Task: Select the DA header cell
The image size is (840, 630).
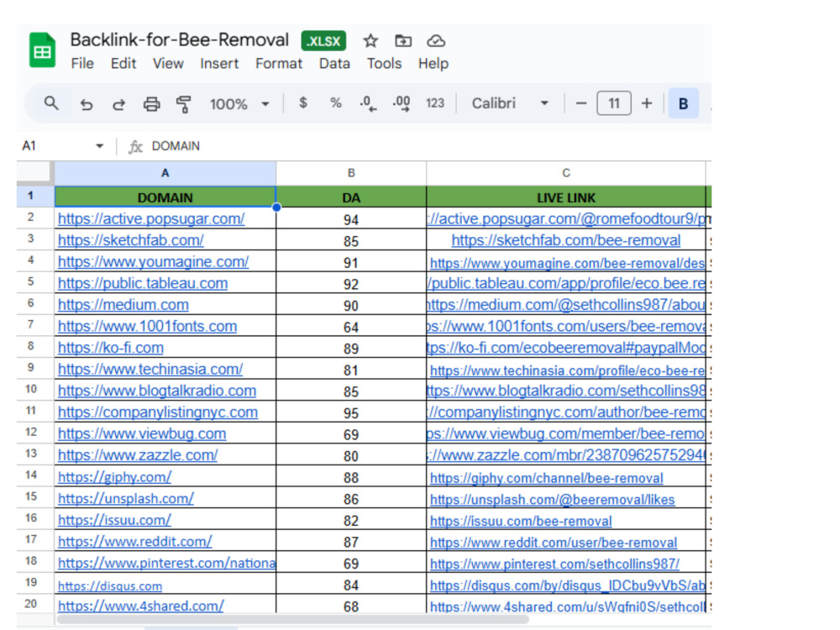Action: point(351,197)
